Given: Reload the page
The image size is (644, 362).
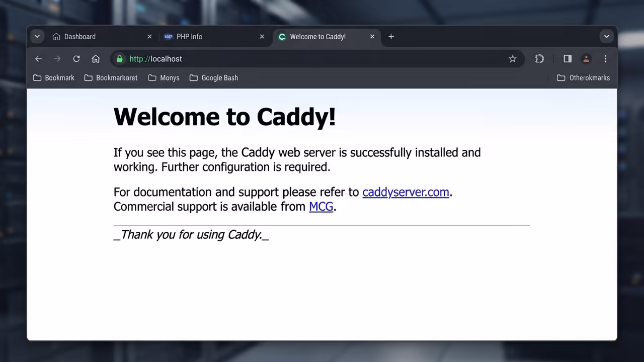Looking at the screenshot, I should click(76, 59).
